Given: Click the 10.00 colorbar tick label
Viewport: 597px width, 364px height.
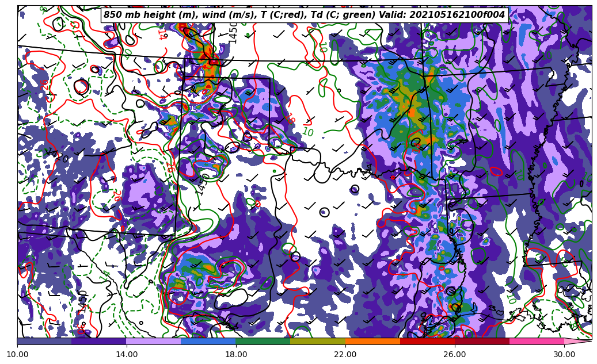Looking at the screenshot, I should click(17, 354).
